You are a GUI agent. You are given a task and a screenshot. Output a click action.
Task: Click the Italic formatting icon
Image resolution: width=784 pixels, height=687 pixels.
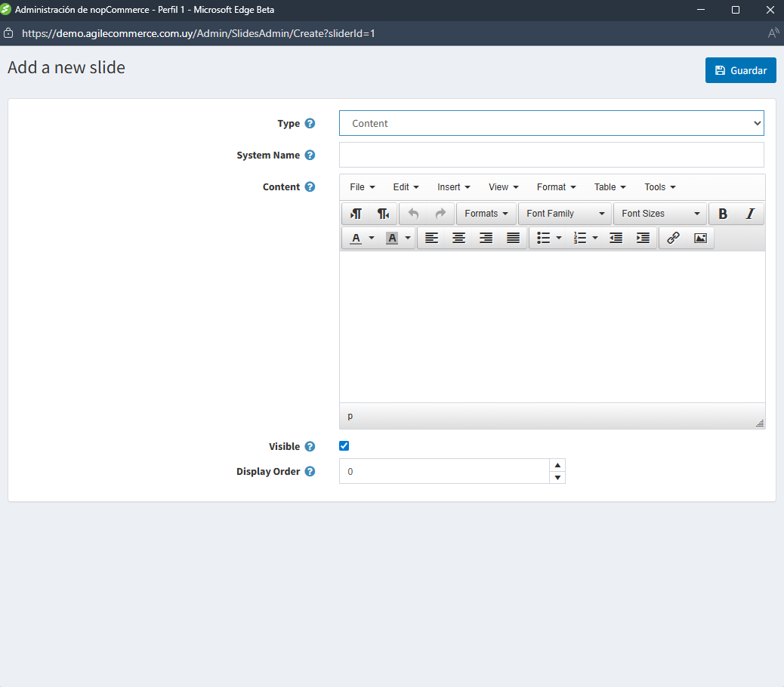pos(750,214)
